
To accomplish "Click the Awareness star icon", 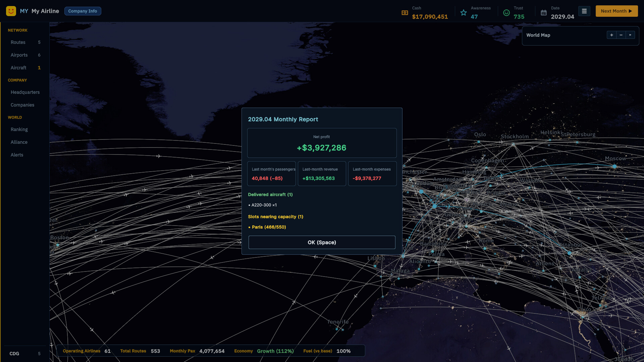I will point(464,13).
